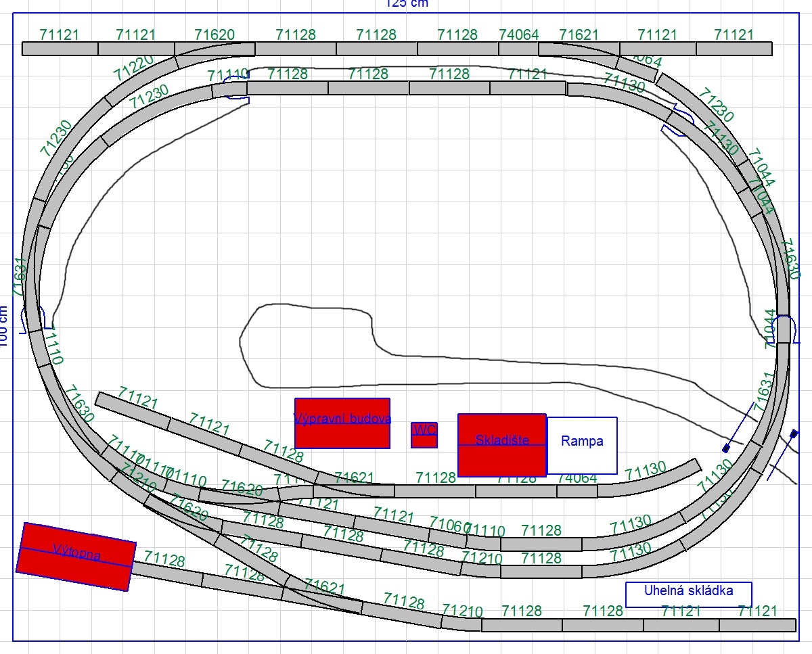Click the 125 cm width dimension label
812x654 pixels.
pos(407,3)
